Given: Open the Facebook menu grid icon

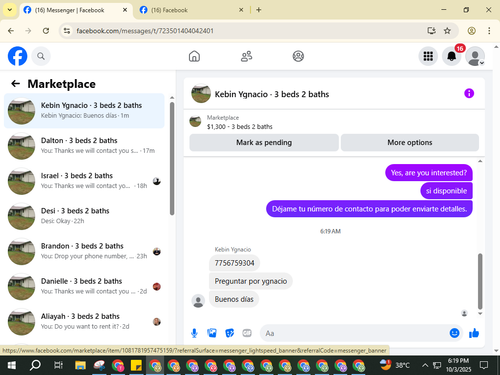Looking at the screenshot, I should pyautogui.click(x=428, y=56).
